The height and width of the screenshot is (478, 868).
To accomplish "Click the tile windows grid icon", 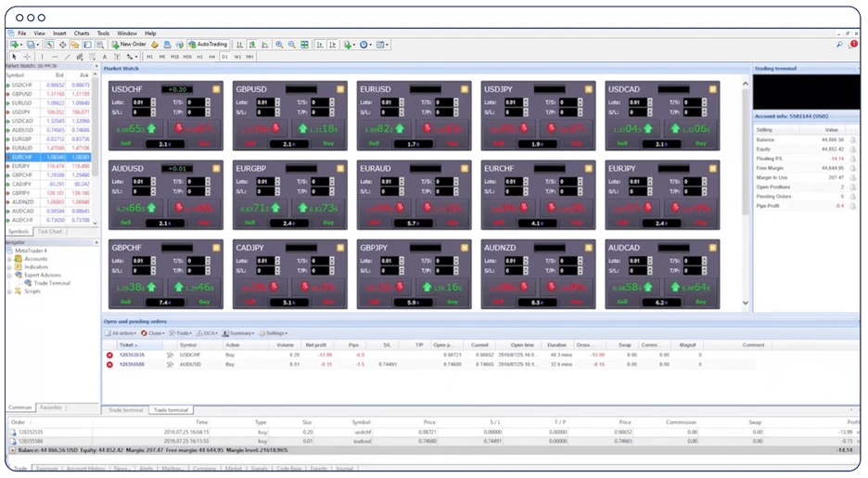I will (x=304, y=45).
